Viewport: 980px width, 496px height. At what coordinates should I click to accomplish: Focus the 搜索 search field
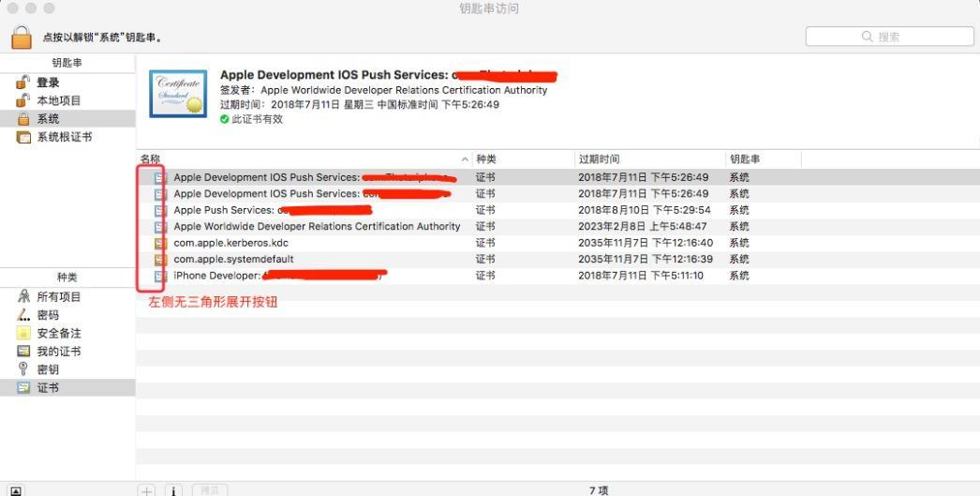889,37
